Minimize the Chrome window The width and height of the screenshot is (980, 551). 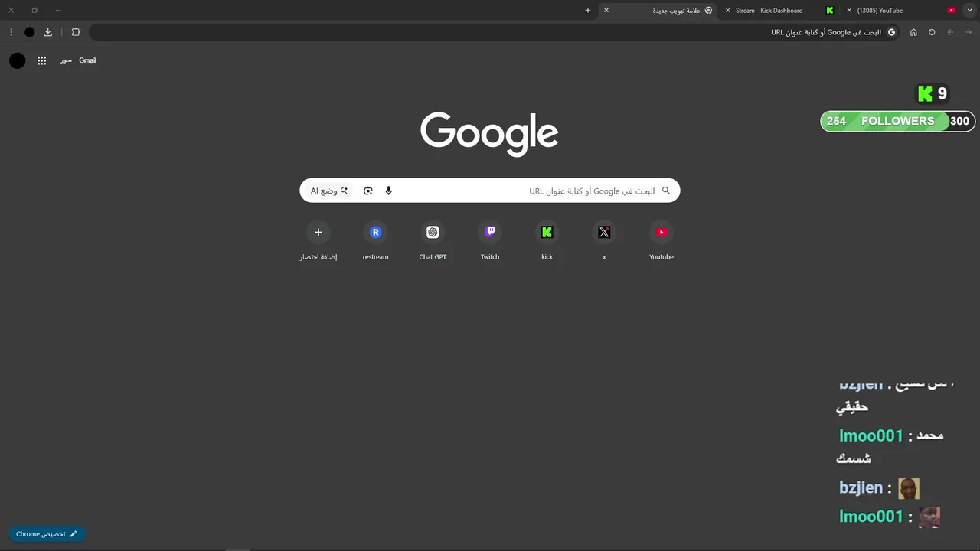[x=57, y=11]
